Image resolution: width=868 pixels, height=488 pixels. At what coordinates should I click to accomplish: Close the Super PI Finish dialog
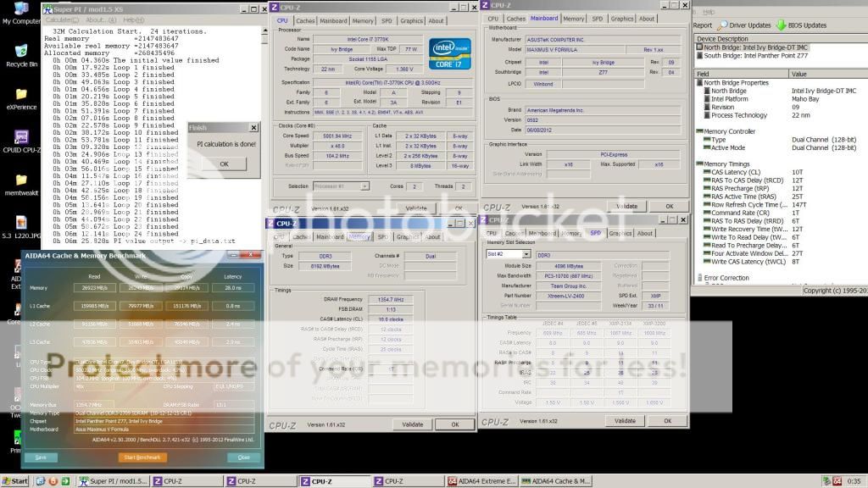click(253, 128)
